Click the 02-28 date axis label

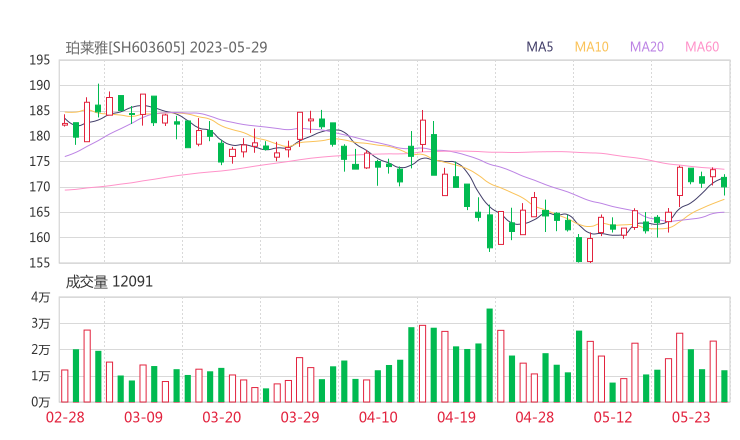tap(65, 417)
